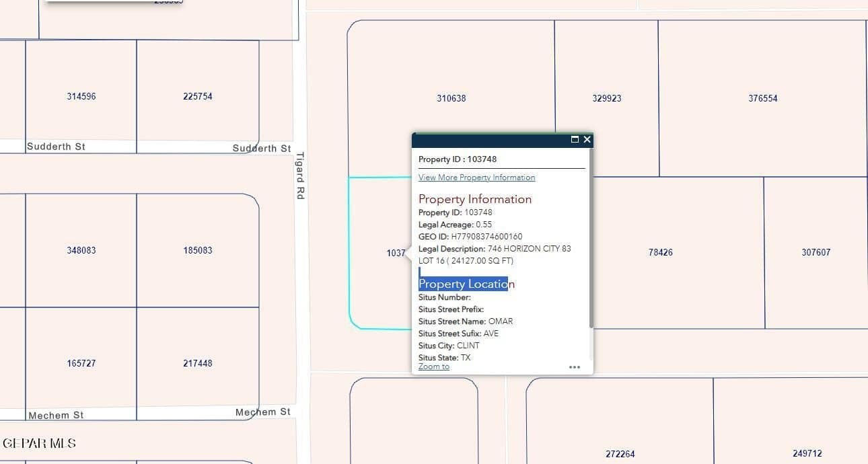Close the property info popup

coord(587,139)
